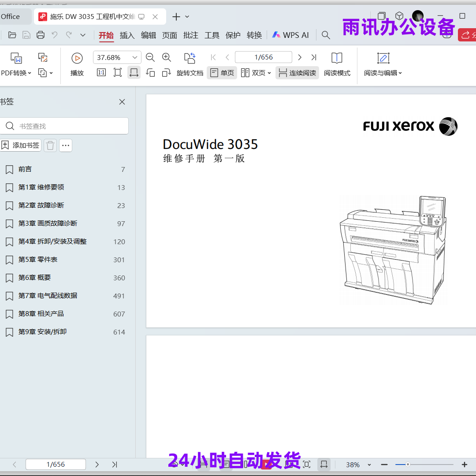Click 旋转文档 button
Screen dimensions: 476x476
click(190, 65)
